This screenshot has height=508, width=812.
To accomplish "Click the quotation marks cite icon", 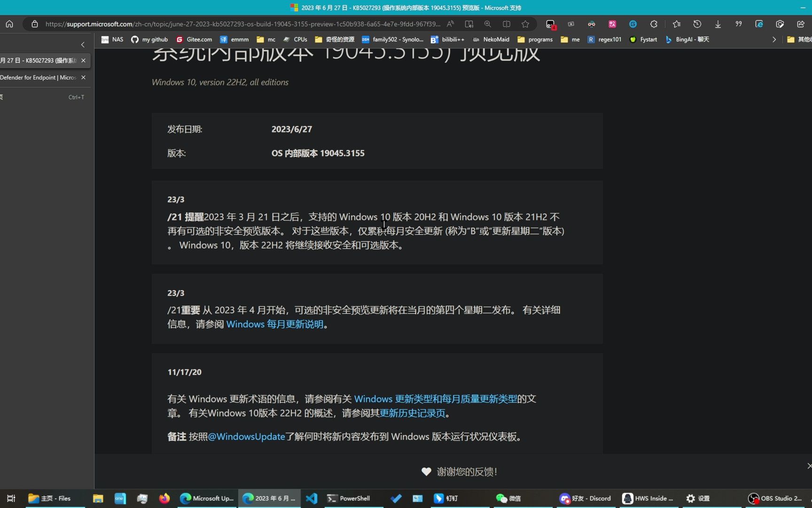I will click(739, 24).
